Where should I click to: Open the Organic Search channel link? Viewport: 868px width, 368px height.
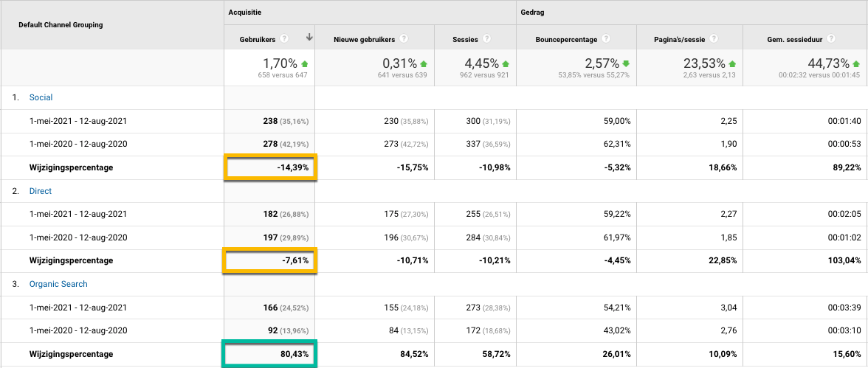click(x=58, y=284)
